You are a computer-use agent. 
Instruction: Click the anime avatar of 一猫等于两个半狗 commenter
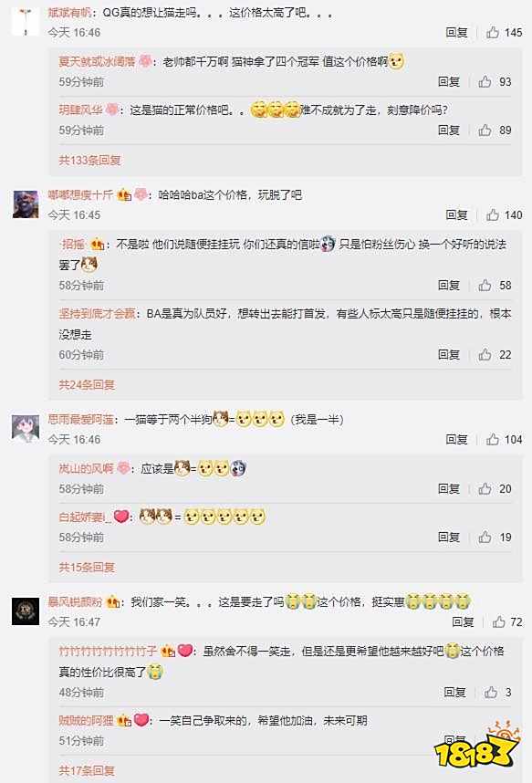pos(25,428)
